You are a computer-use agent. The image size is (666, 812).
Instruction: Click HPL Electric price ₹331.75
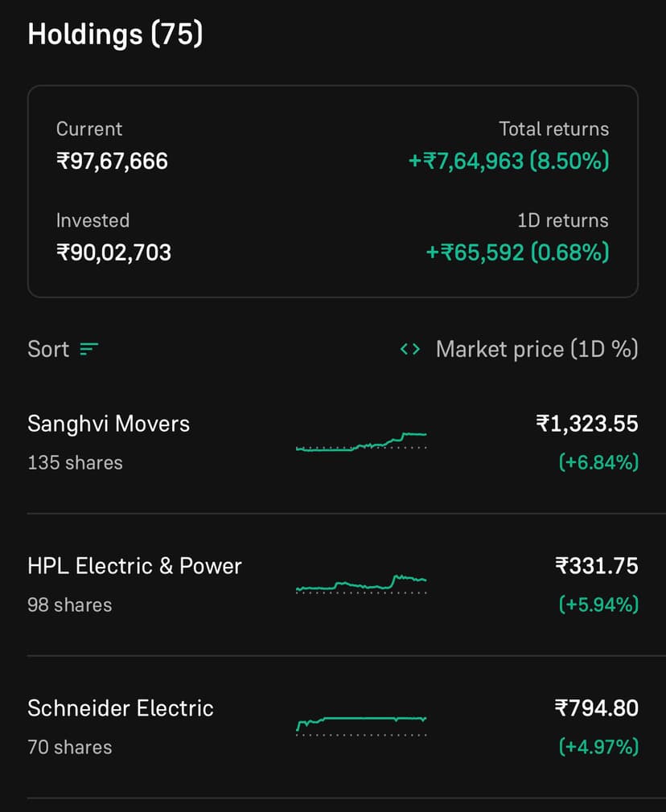pyautogui.click(x=596, y=566)
